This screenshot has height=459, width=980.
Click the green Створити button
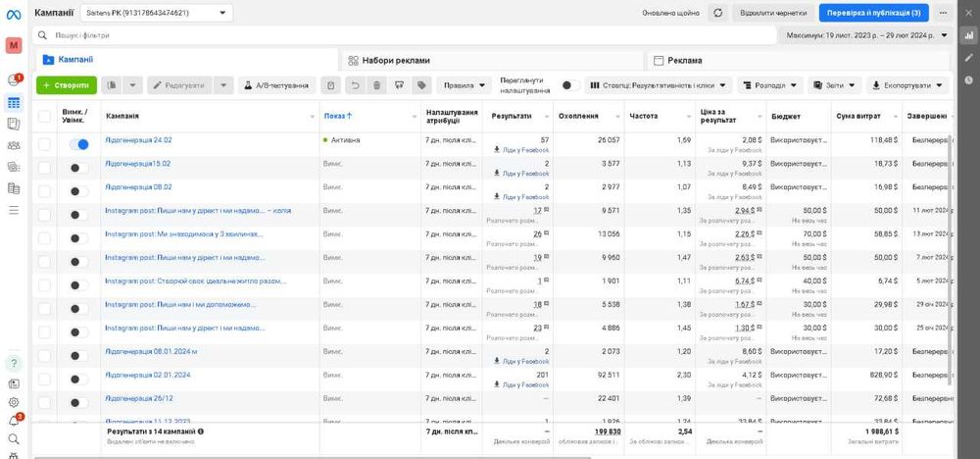(x=67, y=85)
